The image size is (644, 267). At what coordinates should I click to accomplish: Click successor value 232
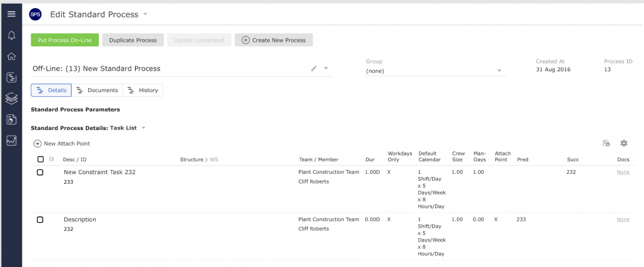tap(571, 172)
